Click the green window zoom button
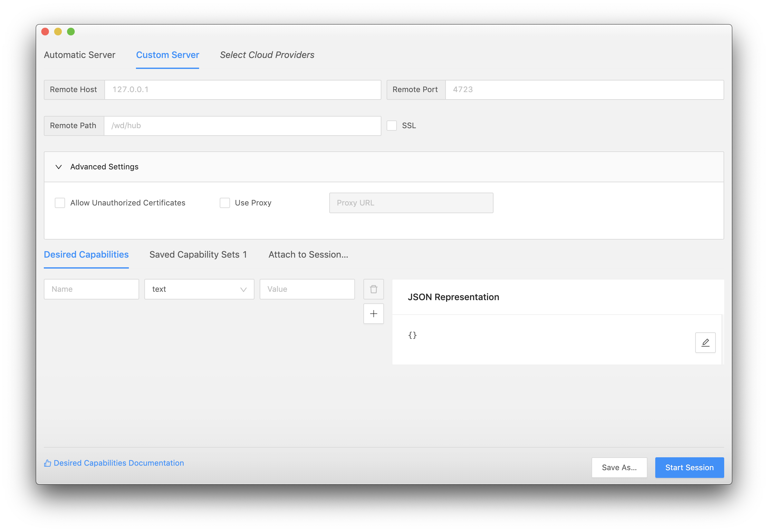 point(71,32)
